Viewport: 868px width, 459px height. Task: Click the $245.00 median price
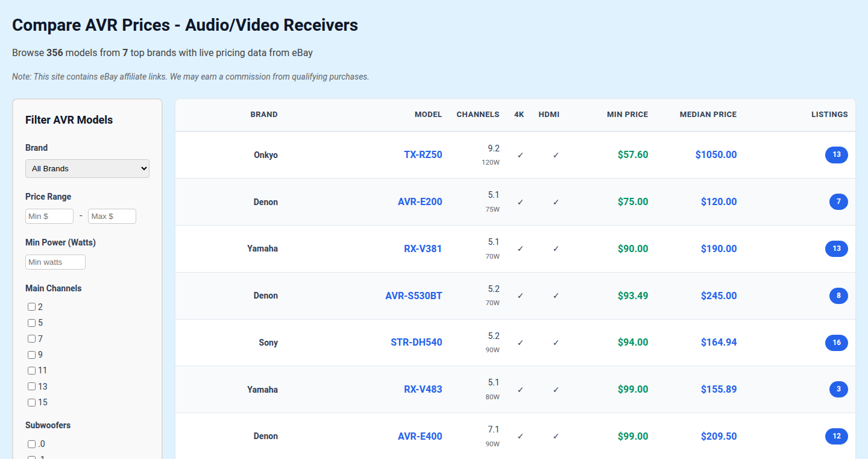719,296
